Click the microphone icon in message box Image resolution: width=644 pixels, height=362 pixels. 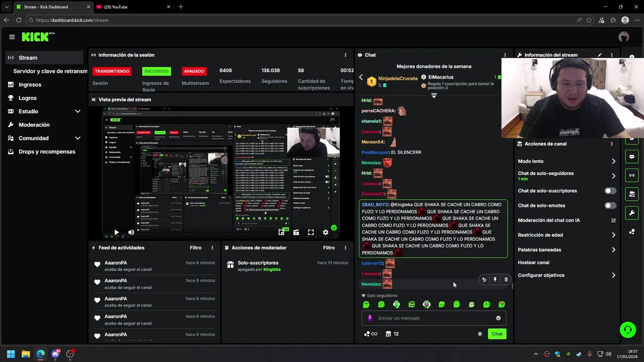[370, 318]
